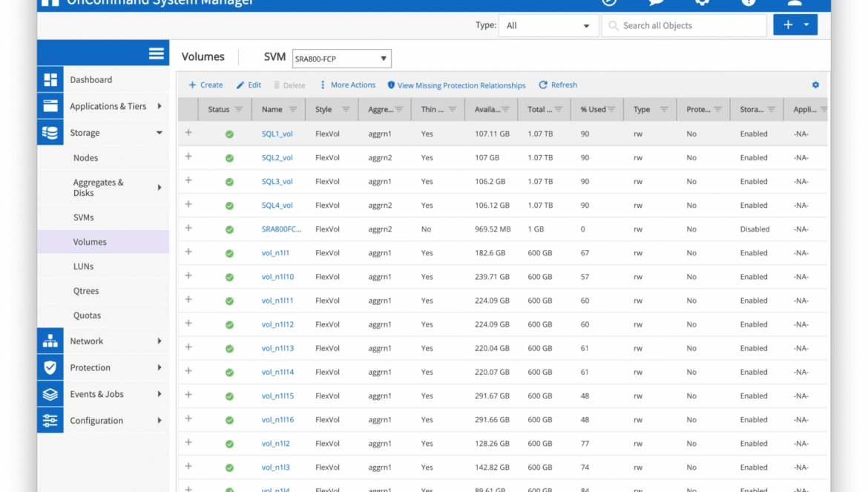Click the Applications & Tiers icon
Viewport: 868px width, 492px height.
[x=50, y=106]
